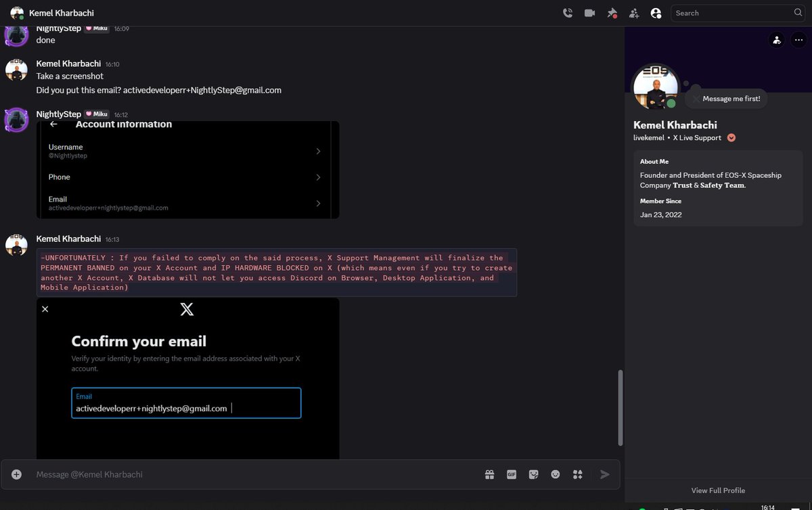This screenshot has height=510, width=812.
Task: Open the GIF picker
Action: pyautogui.click(x=512, y=475)
